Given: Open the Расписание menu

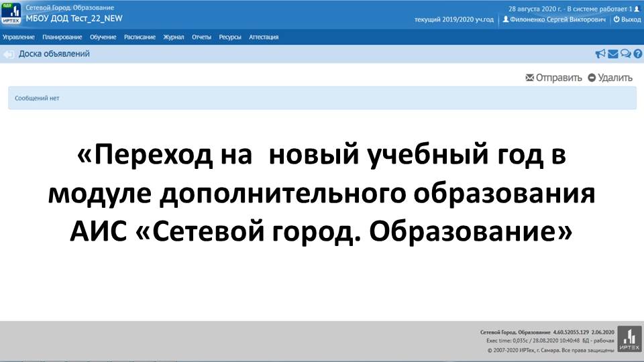Looking at the screenshot, I should click(x=140, y=37).
